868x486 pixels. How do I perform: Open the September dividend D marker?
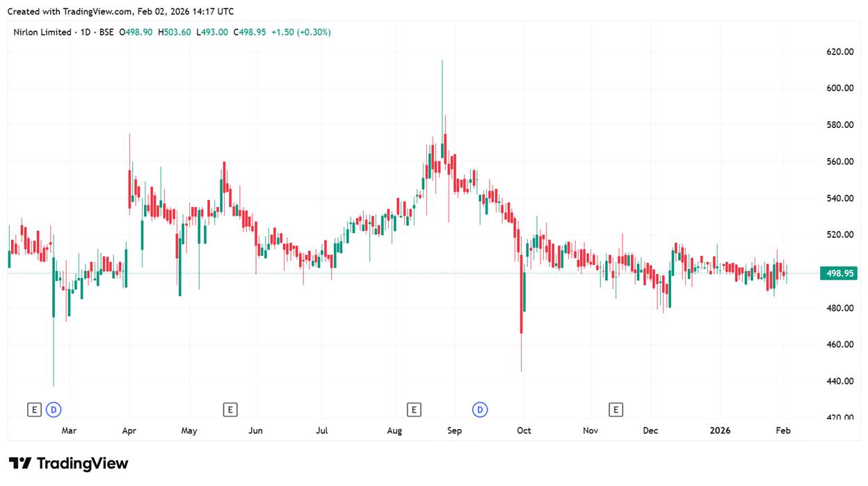(x=480, y=410)
